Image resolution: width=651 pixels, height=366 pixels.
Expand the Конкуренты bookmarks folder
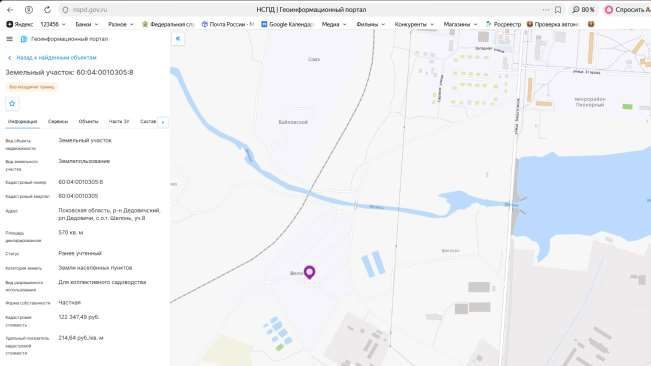(x=414, y=24)
